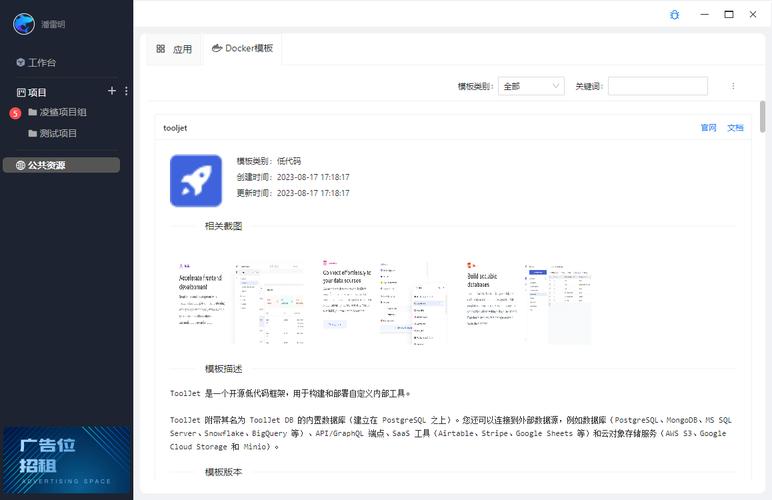Maximize the application window

pos(729,14)
